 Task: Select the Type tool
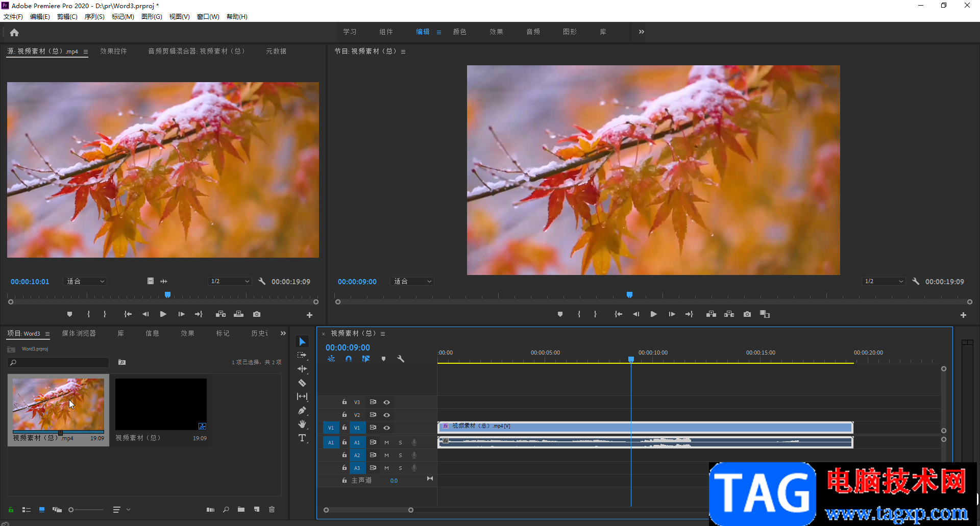[302, 438]
